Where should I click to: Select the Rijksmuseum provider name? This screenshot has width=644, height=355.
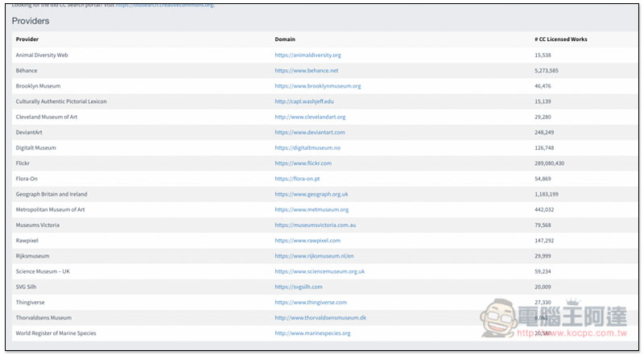pyautogui.click(x=32, y=256)
